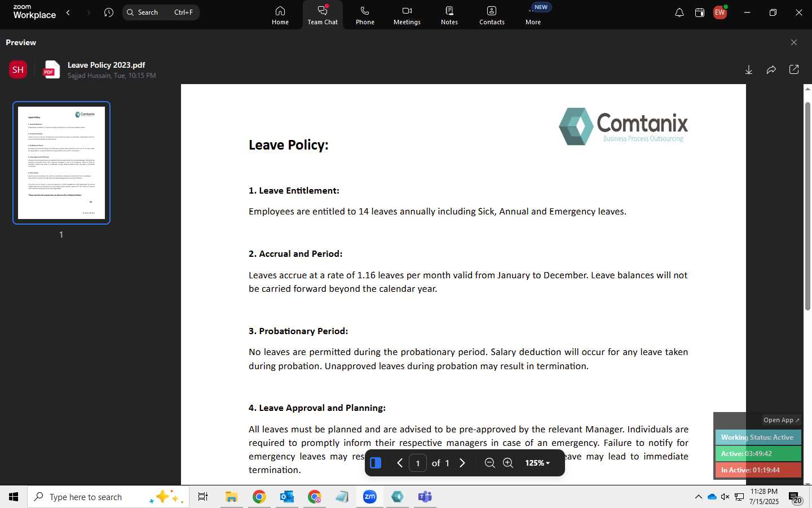Toggle the thumbnail sidebar panel

coord(376,463)
